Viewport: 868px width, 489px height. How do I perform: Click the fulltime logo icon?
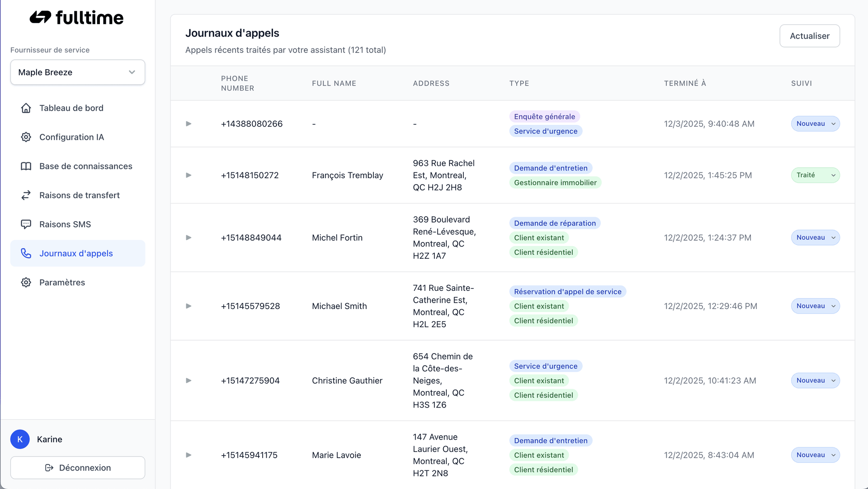point(40,18)
